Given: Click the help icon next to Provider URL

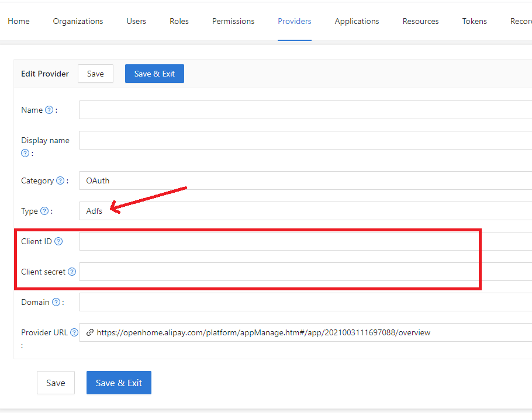Looking at the screenshot, I should tap(74, 332).
